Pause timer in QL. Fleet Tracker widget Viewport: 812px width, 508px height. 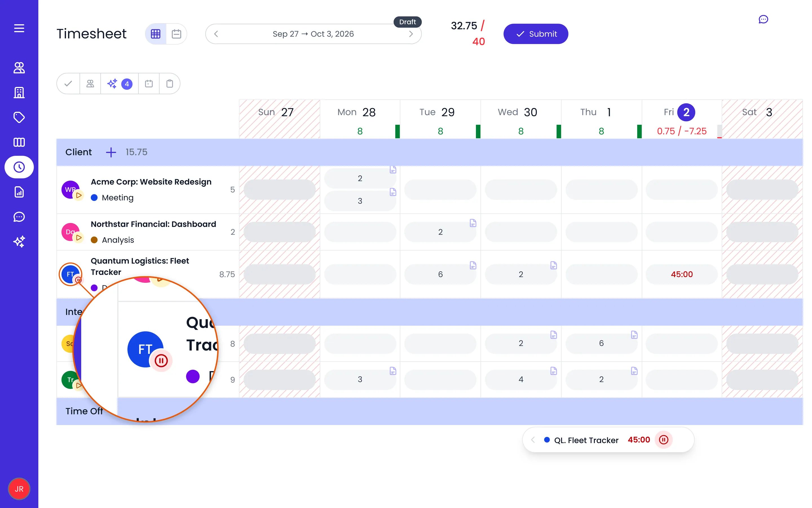[x=664, y=440]
